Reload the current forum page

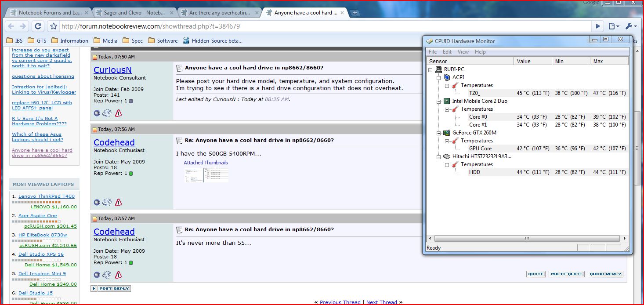pyautogui.click(x=38, y=26)
